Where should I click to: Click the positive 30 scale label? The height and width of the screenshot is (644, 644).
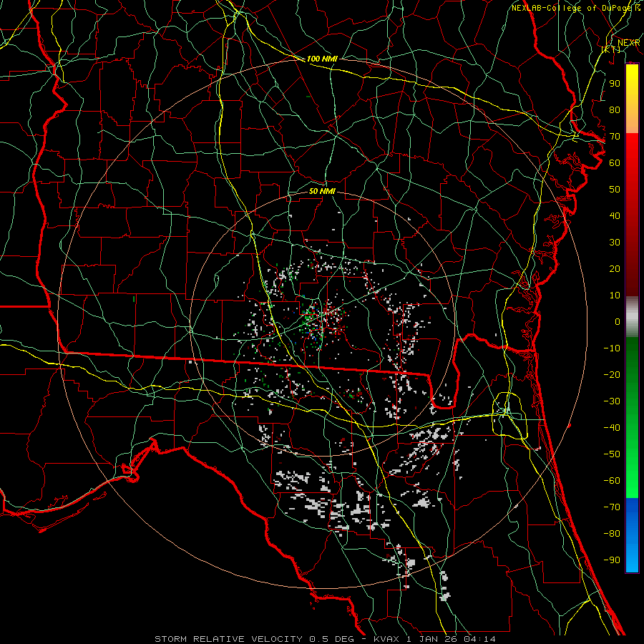[x=615, y=243]
